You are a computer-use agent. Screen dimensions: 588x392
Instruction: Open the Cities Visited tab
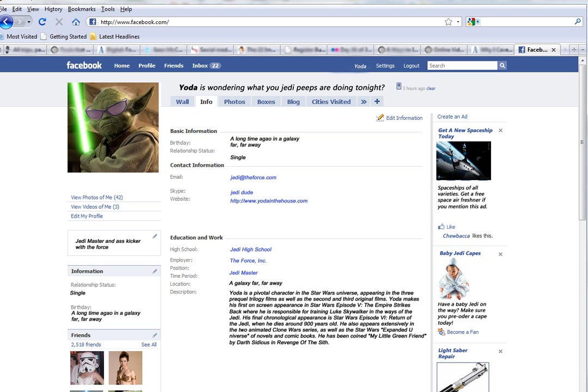click(x=331, y=102)
